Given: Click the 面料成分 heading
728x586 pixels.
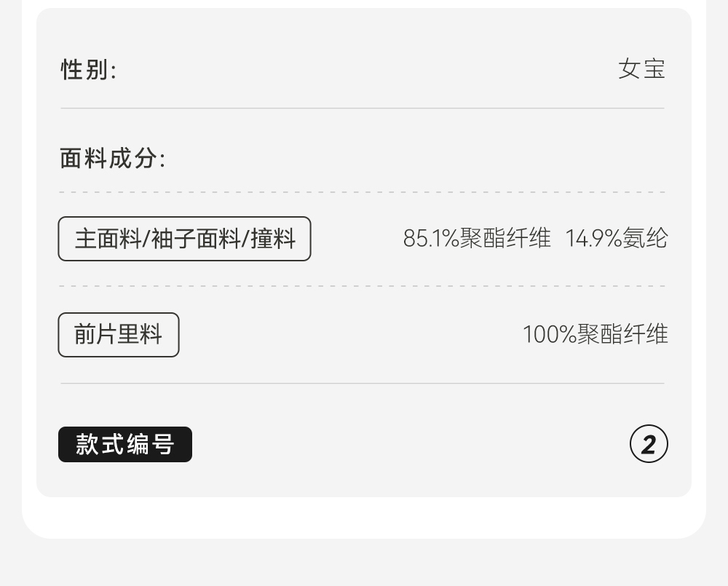Looking at the screenshot, I should pyautogui.click(x=112, y=158).
